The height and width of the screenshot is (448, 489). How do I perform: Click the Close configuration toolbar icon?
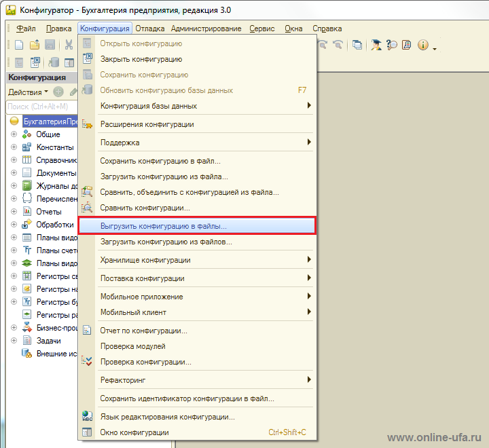[x=35, y=62]
